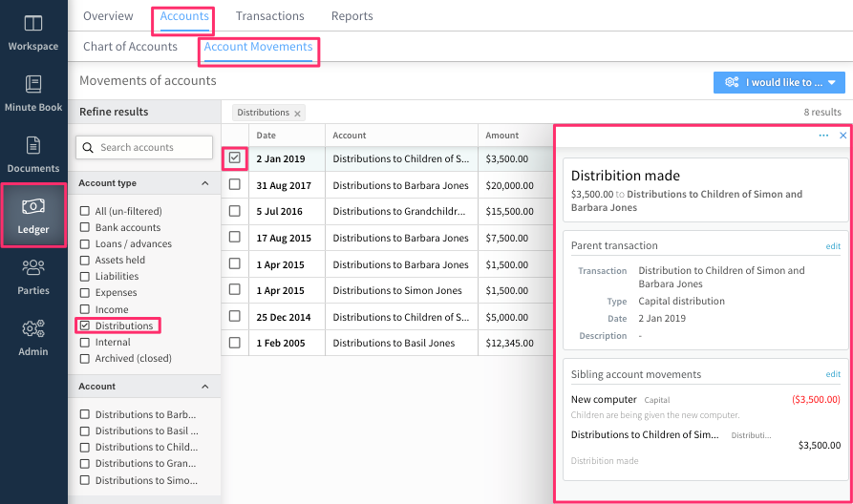
Task: Open the Workspace sidebar icon
Action: pos(33,23)
